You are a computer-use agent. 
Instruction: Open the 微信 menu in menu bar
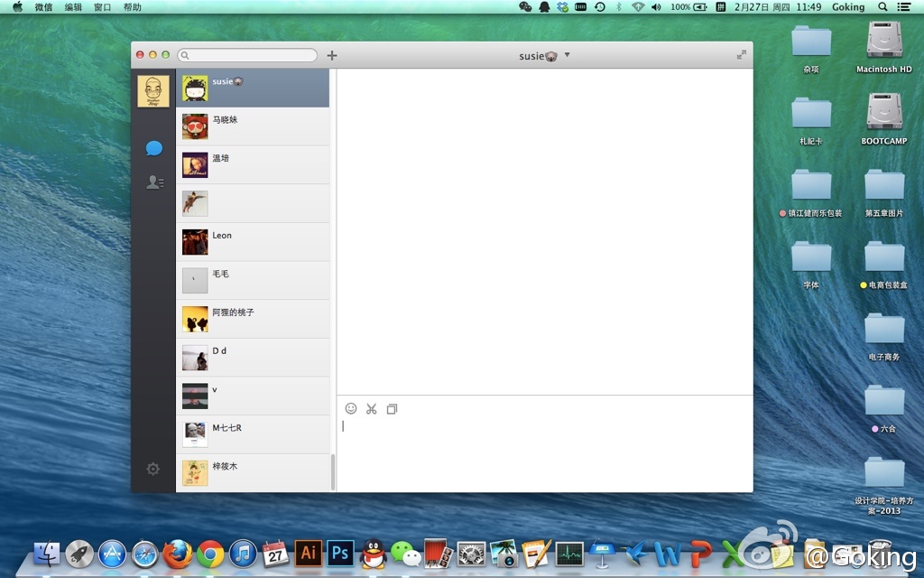tap(43, 7)
